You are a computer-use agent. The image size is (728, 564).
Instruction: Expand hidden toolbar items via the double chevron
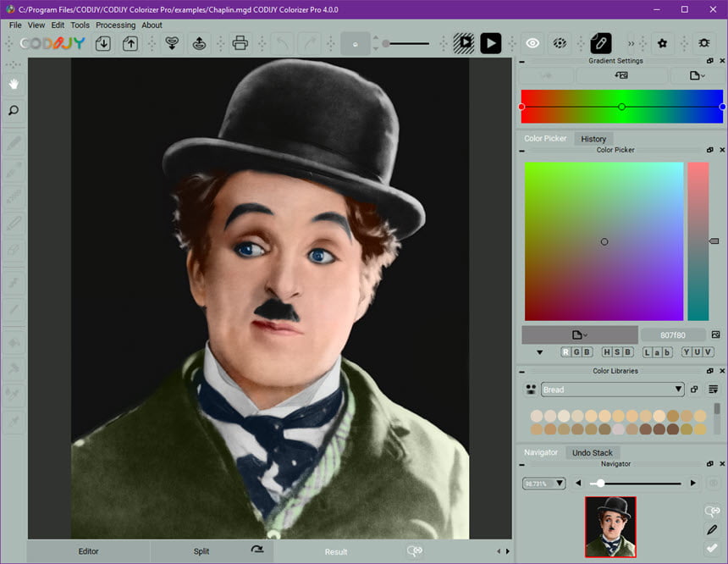pos(631,44)
